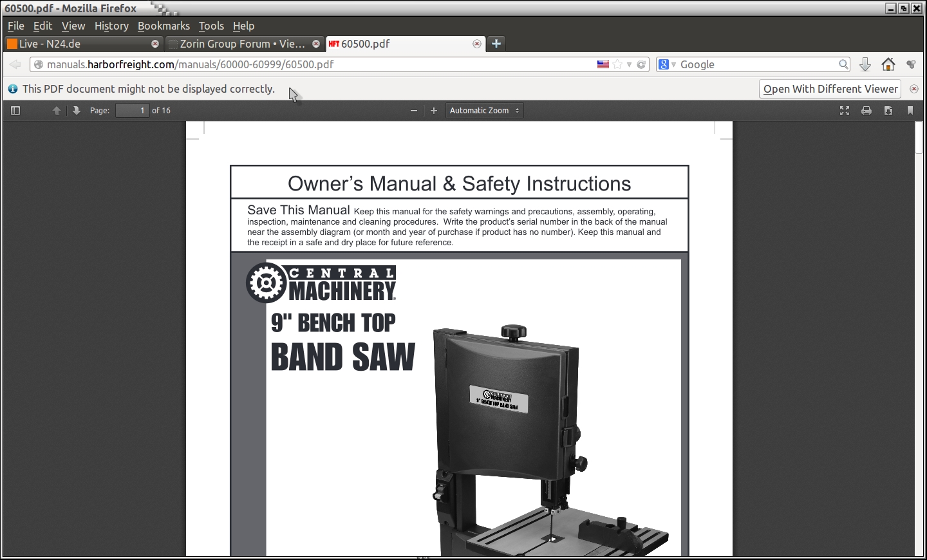Click the PDF page number field

(x=133, y=111)
